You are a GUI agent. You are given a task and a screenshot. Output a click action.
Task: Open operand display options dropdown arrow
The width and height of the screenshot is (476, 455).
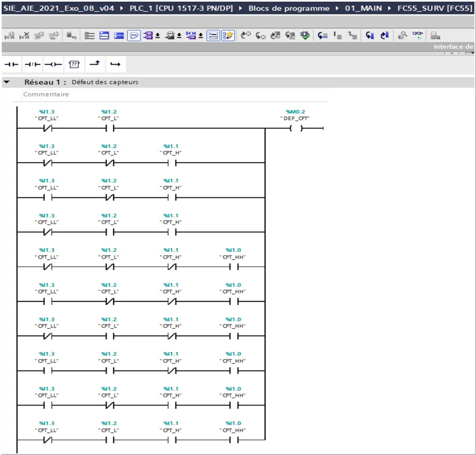[x=158, y=36]
